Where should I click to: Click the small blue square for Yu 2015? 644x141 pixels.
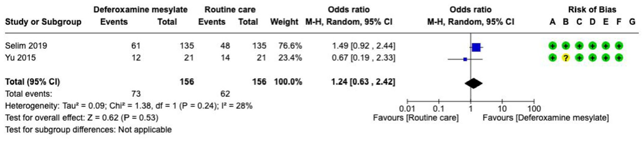pyautogui.click(x=465, y=59)
